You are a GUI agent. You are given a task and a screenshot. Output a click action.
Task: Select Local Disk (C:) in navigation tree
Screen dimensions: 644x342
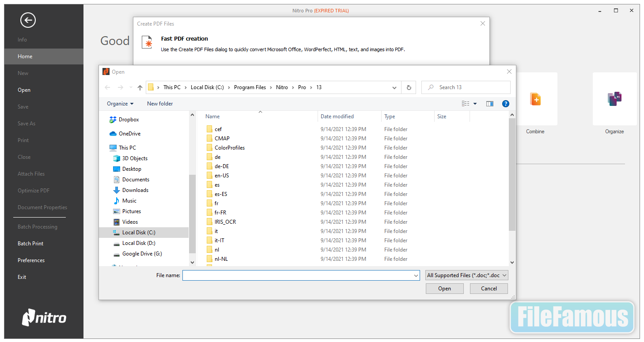tap(144, 233)
